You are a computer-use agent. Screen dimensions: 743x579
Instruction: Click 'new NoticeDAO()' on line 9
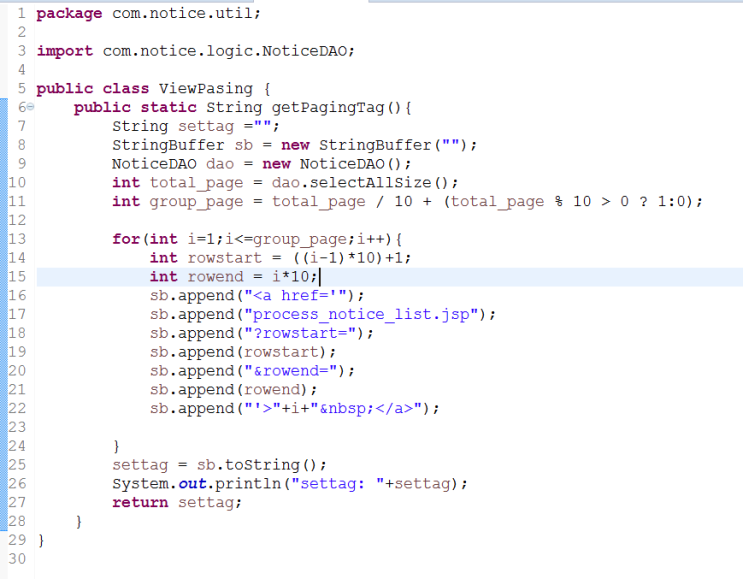(332, 164)
